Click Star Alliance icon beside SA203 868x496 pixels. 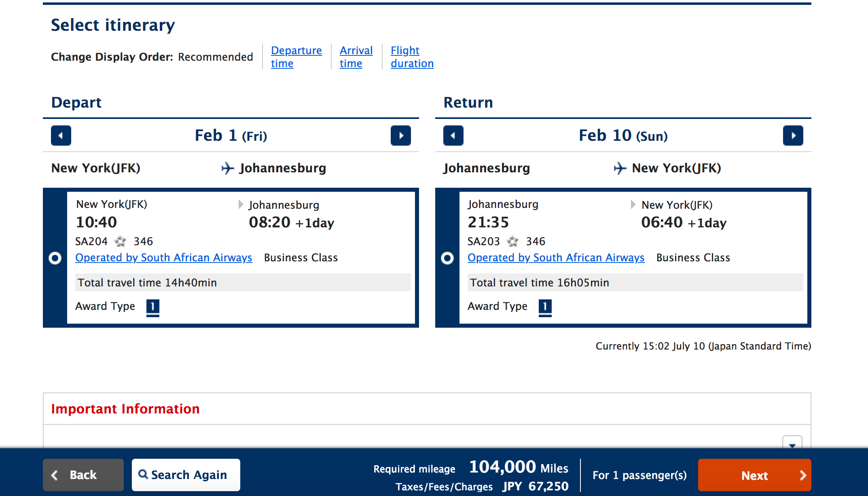coord(512,242)
